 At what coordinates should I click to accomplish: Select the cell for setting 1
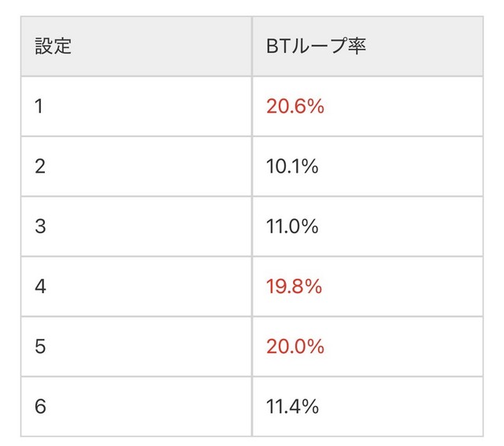point(40,106)
